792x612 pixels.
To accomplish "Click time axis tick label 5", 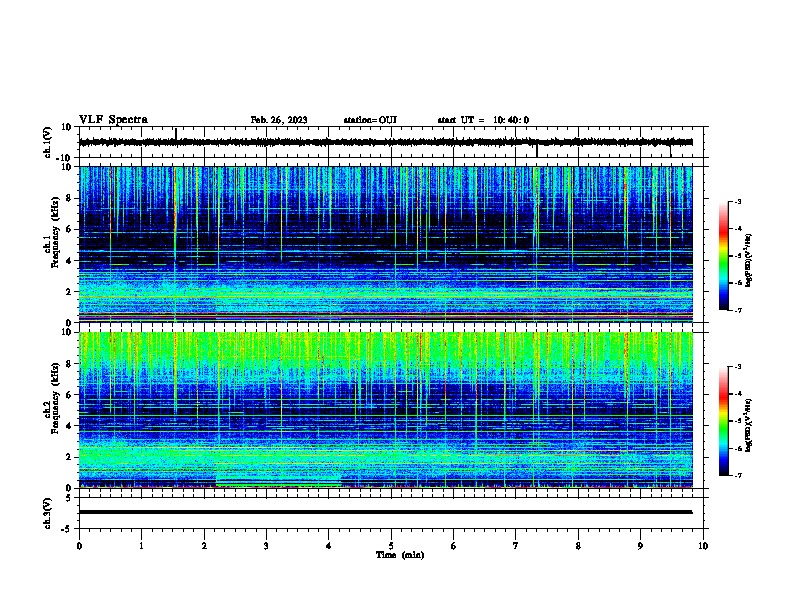I will [391, 546].
